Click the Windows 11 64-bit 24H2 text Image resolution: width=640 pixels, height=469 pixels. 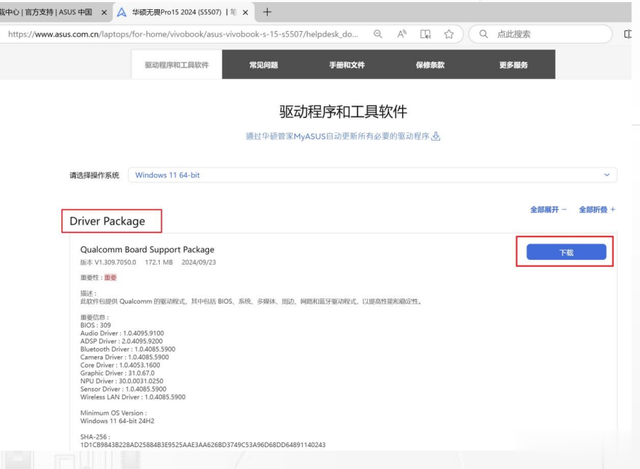pyautogui.click(x=117, y=421)
